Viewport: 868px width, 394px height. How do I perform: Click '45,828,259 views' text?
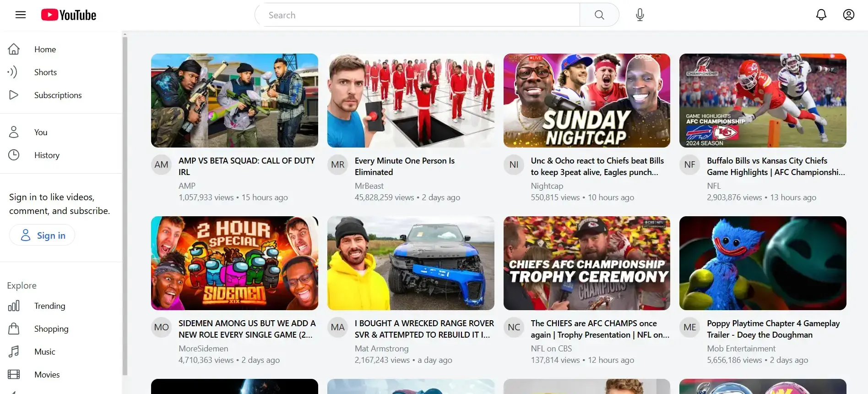click(384, 197)
